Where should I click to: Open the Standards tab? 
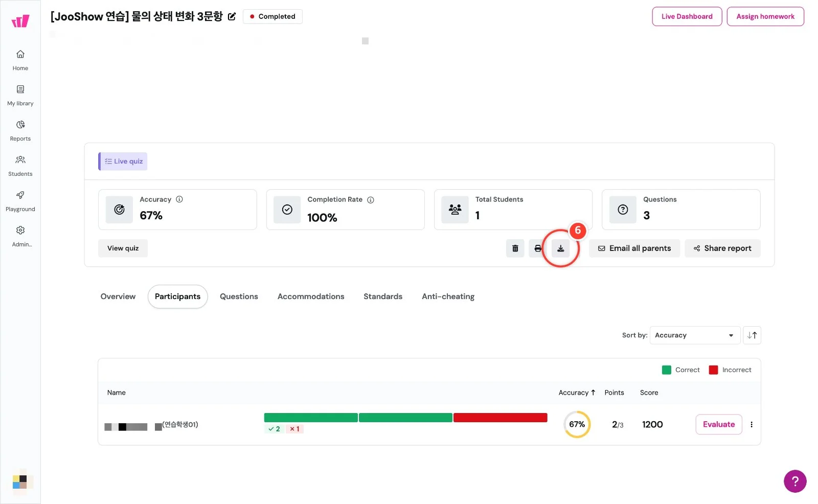coord(383,296)
